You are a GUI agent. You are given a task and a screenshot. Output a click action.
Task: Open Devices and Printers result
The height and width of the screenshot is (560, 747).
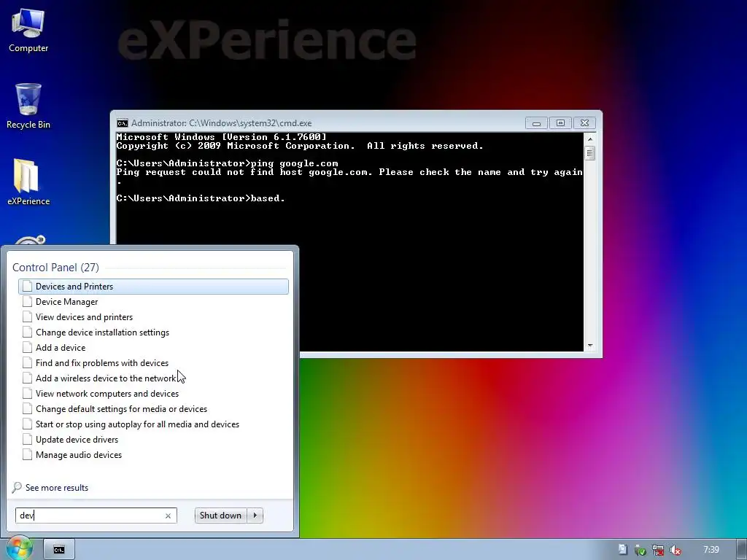pyautogui.click(x=153, y=286)
